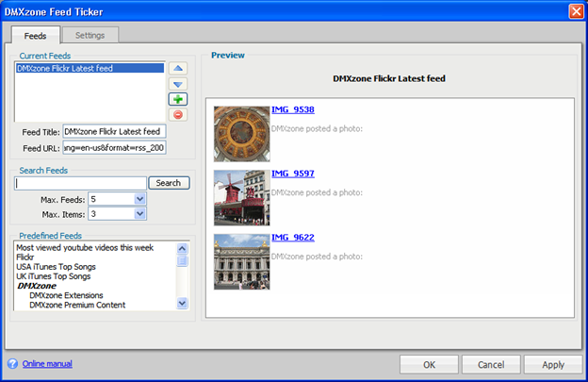Image resolution: width=588 pixels, height=382 pixels.
Task: Focus the Search Feeds text box
Action: tap(80, 183)
